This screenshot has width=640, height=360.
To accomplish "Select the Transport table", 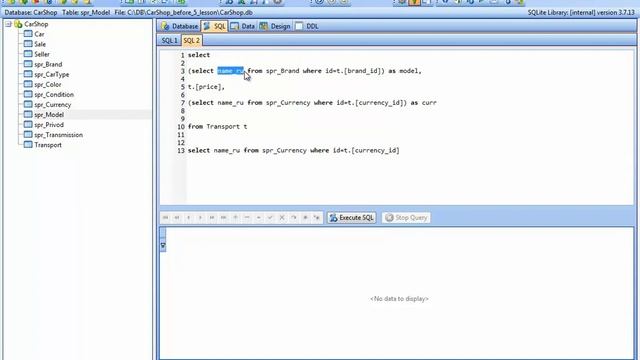I will click(x=48, y=145).
